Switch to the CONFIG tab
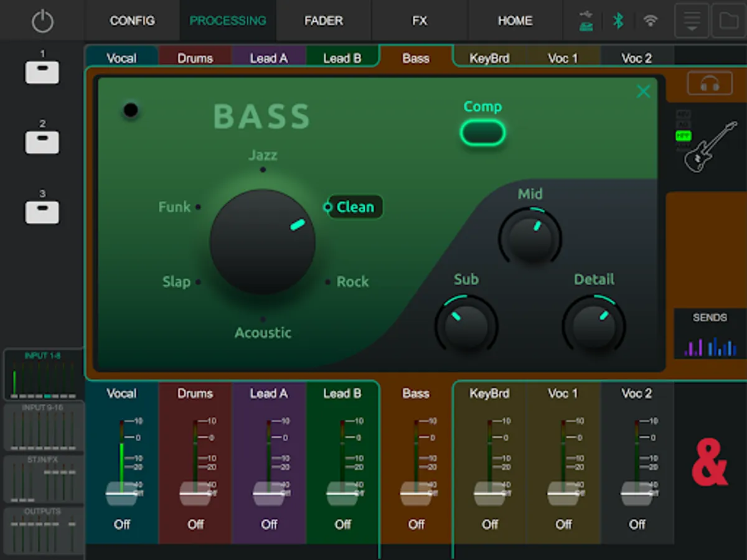This screenshot has height=560, width=747. (x=133, y=21)
